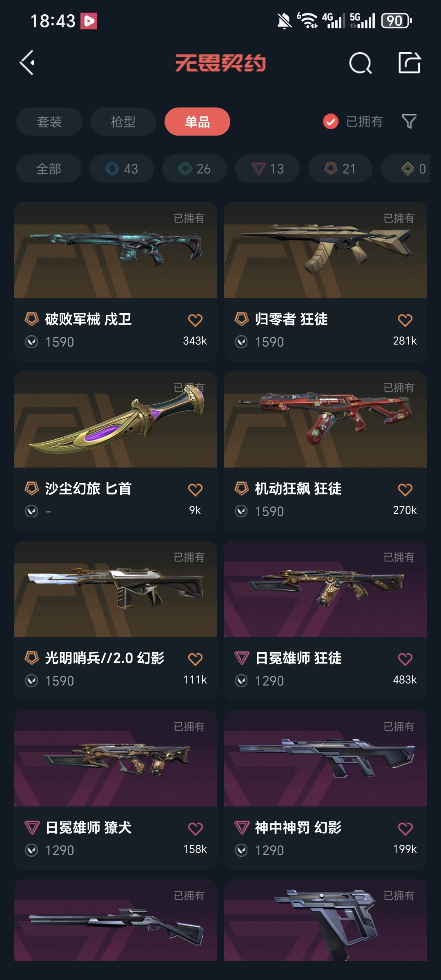Switch to the 套装 tab

[49, 122]
